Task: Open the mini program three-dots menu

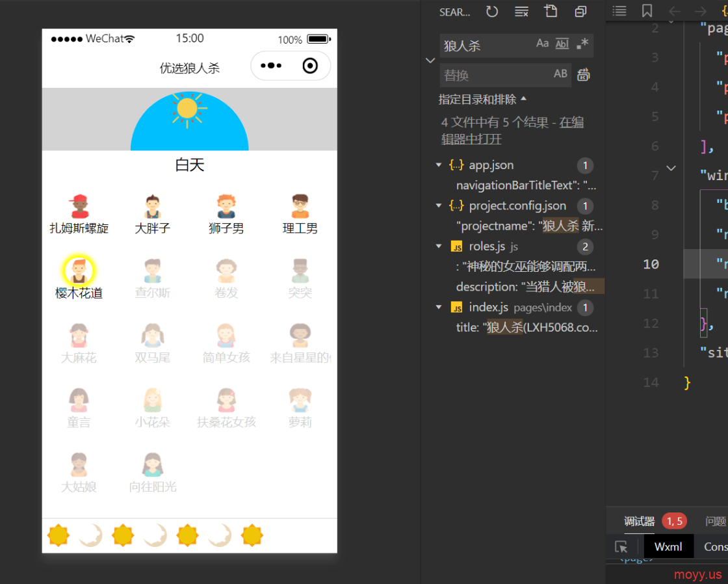Action: coord(271,66)
